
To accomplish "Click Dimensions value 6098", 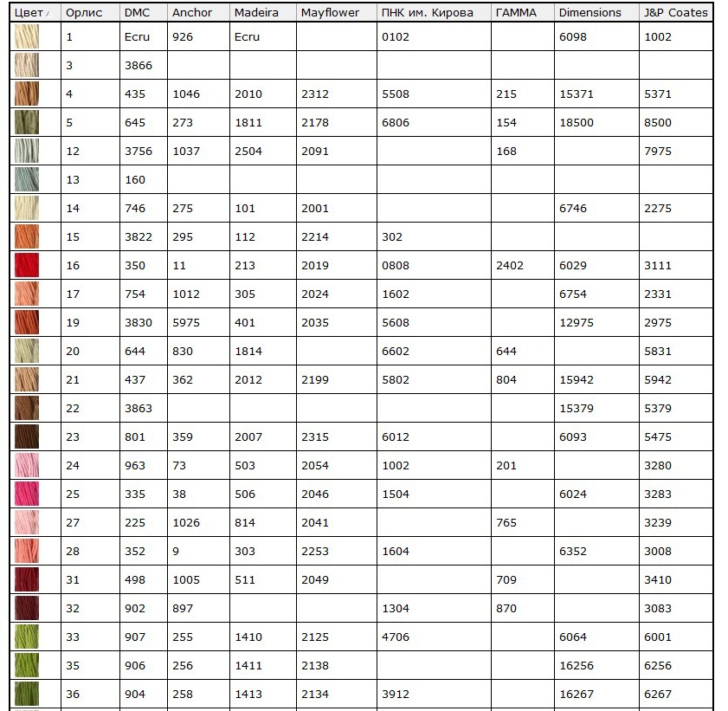I will click(573, 36).
